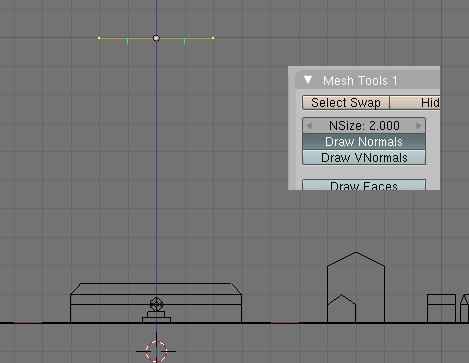
Task: Click the Mesh Tools 1 panel title
Action: [x=360, y=81]
